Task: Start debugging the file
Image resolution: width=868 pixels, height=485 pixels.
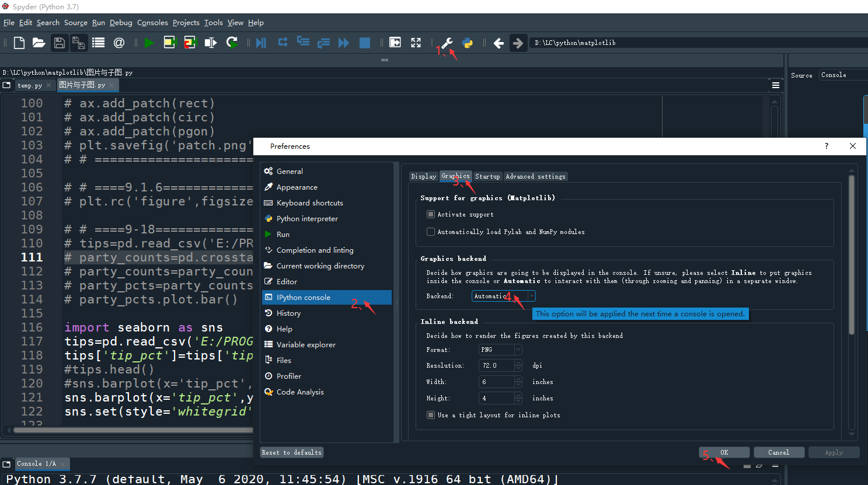Action: click(x=261, y=43)
